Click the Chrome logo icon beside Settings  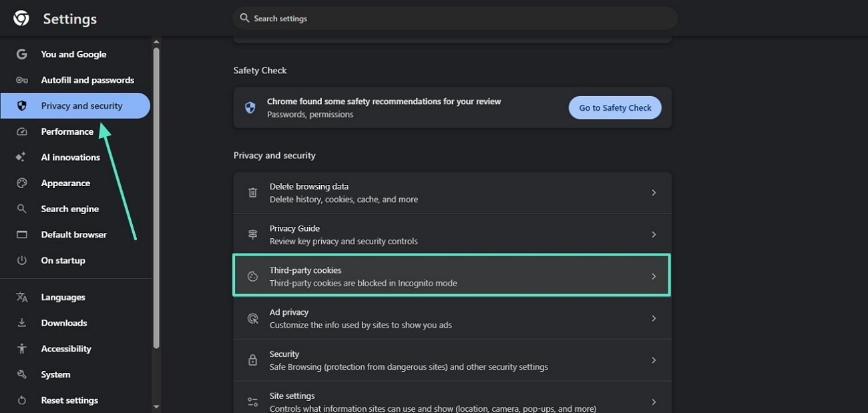click(x=21, y=19)
